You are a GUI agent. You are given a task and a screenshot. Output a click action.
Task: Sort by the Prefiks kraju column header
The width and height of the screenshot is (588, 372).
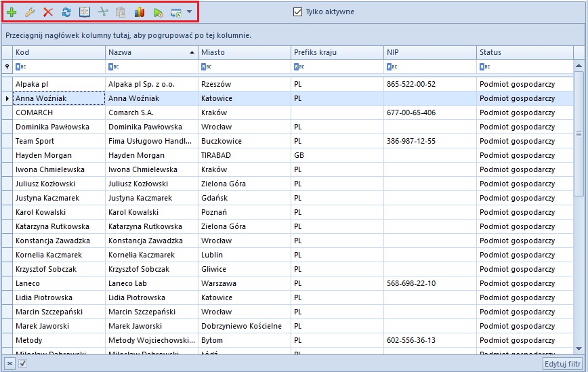coord(337,52)
